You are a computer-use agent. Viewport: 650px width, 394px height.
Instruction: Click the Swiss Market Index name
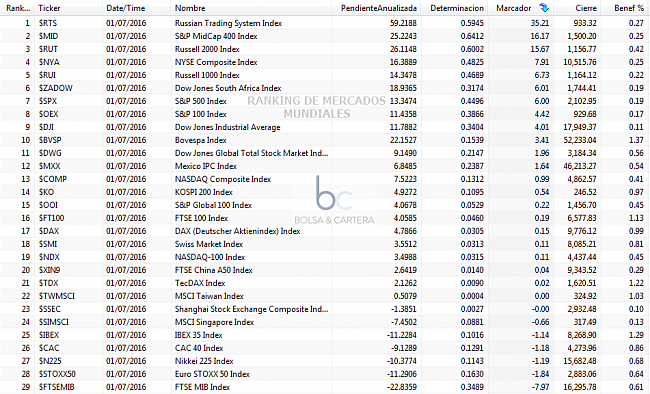[x=209, y=244]
